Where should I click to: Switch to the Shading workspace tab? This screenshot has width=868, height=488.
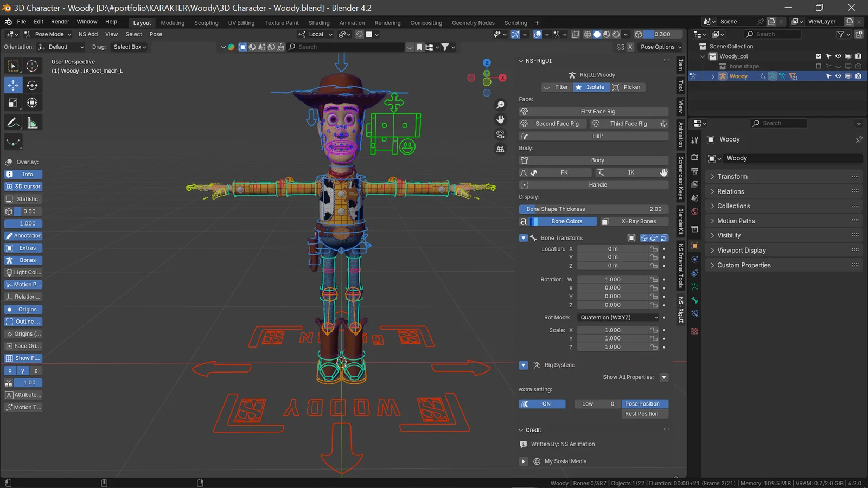pos(318,23)
